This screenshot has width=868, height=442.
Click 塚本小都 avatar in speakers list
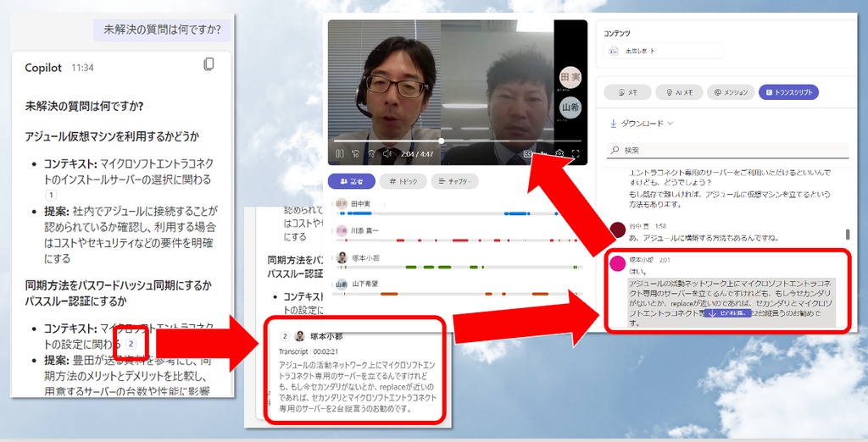(x=342, y=257)
